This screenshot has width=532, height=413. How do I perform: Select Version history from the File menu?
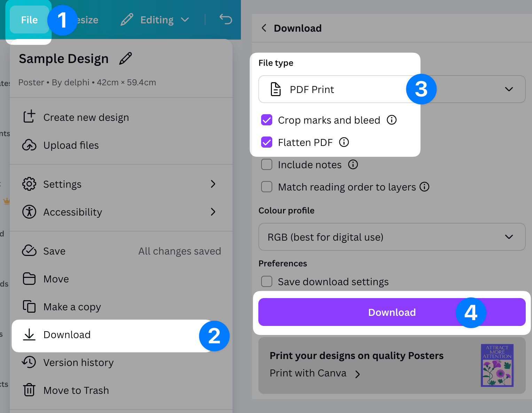pos(78,363)
